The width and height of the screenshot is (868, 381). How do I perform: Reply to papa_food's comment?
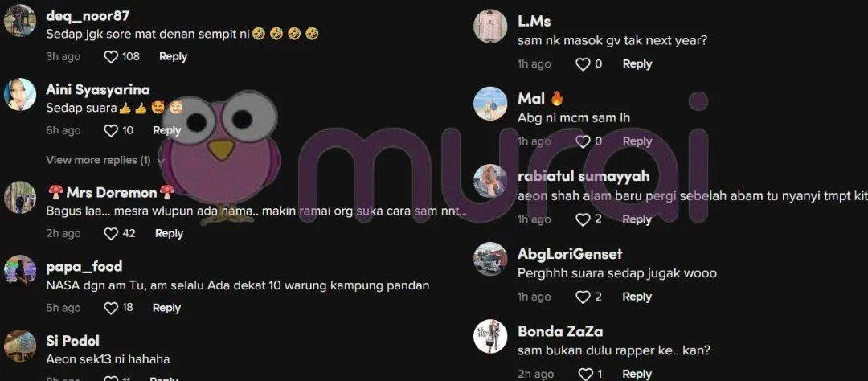click(x=166, y=307)
